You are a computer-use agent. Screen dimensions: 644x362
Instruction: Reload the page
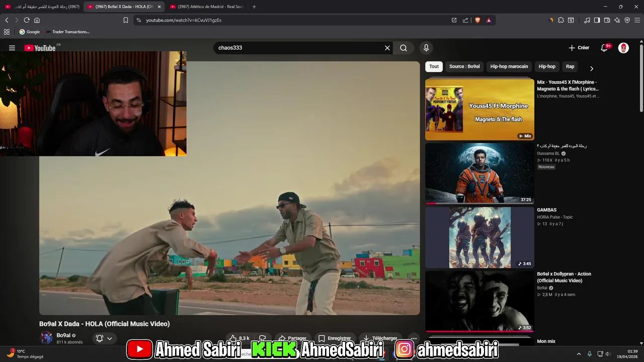pos(27,20)
